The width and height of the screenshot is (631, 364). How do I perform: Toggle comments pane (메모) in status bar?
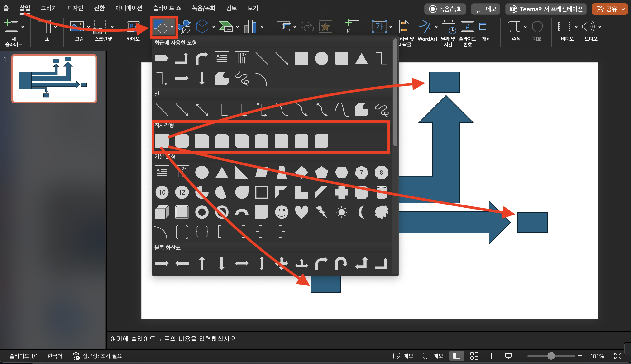point(433,356)
